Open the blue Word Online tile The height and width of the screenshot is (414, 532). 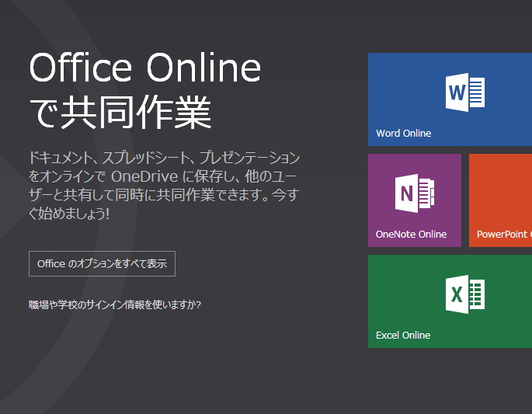point(450,99)
